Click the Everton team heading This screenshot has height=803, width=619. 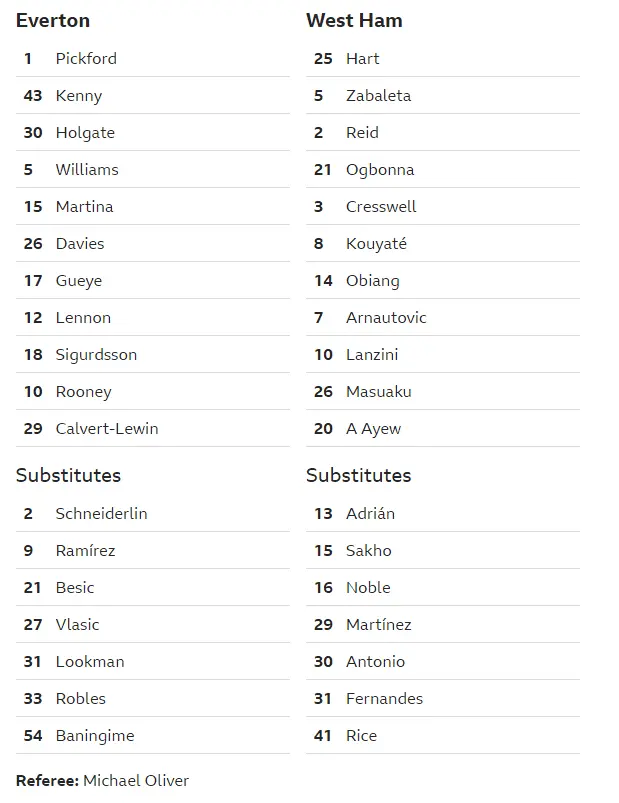[x=53, y=21]
